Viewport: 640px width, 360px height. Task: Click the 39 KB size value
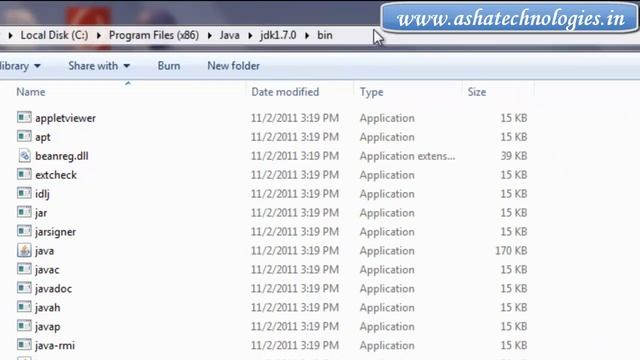514,156
